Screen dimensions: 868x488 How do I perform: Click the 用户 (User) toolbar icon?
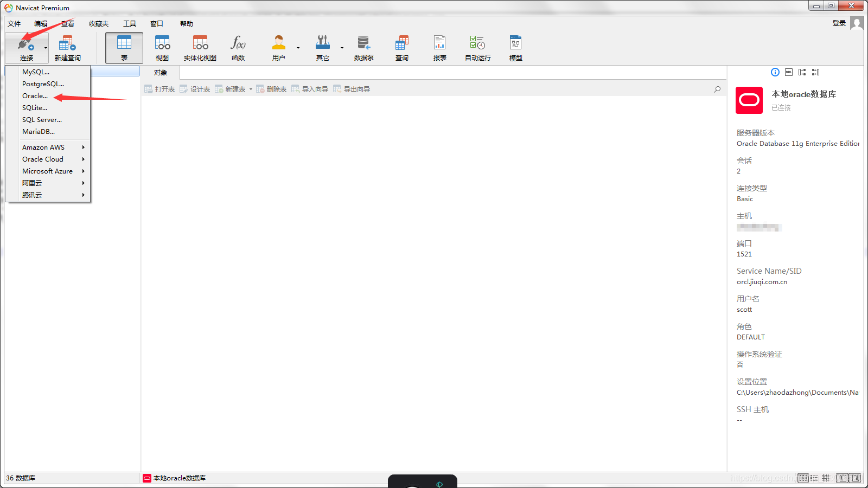click(279, 43)
